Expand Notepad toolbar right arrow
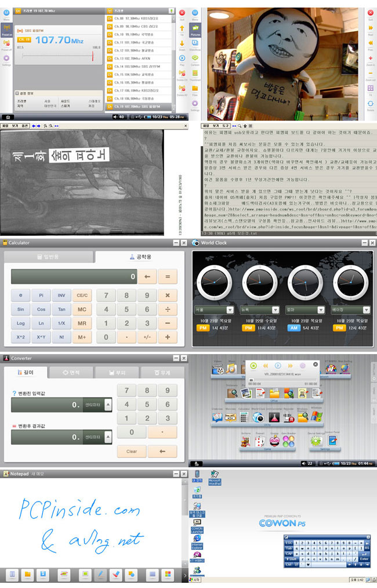 click(184, 575)
